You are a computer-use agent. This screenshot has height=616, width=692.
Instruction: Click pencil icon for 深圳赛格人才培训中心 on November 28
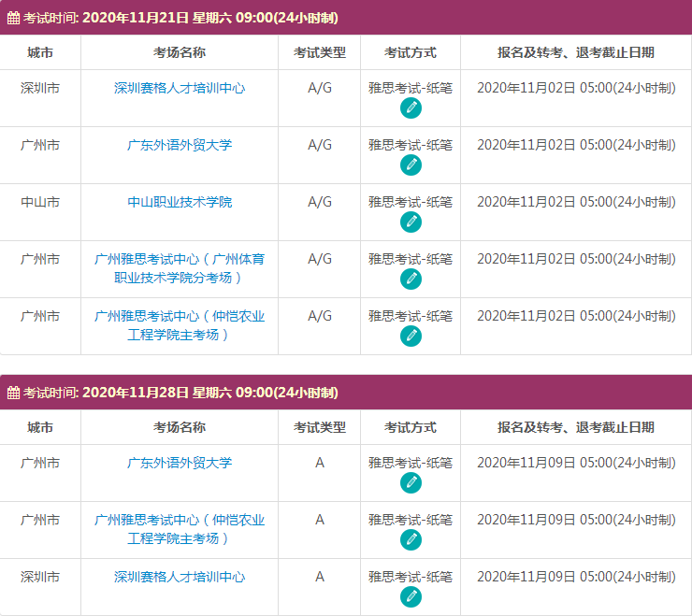coord(411,597)
